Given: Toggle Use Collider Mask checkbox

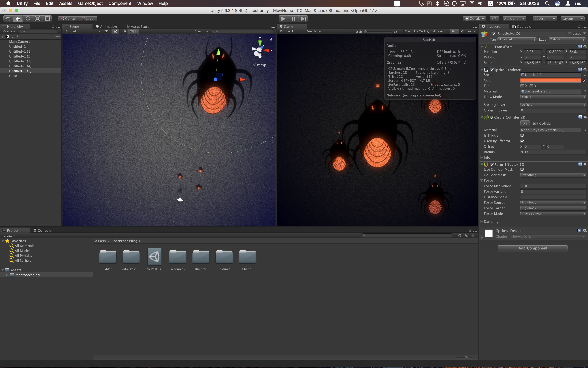Looking at the screenshot, I should (522, 170).
